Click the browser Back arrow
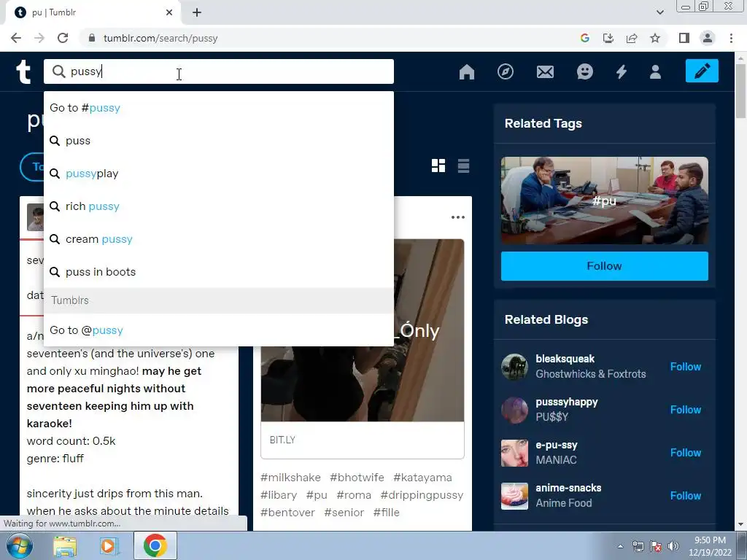Viewport: 747px width, 560px height. point(16,38)
